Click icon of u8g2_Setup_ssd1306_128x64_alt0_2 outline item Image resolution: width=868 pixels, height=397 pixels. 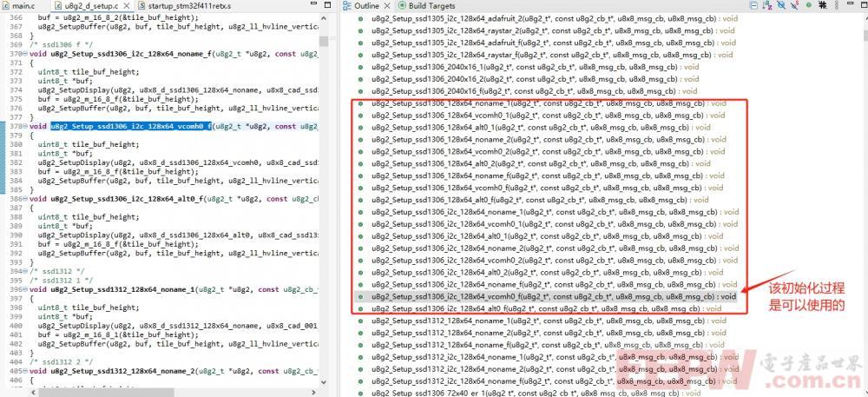click(360, 163)
